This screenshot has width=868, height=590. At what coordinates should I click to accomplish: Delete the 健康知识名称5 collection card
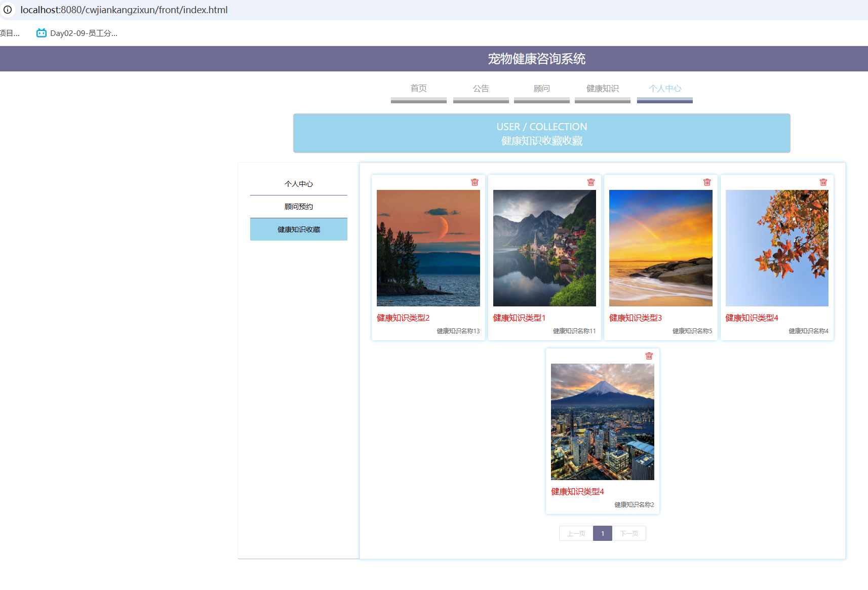(707, 182)
